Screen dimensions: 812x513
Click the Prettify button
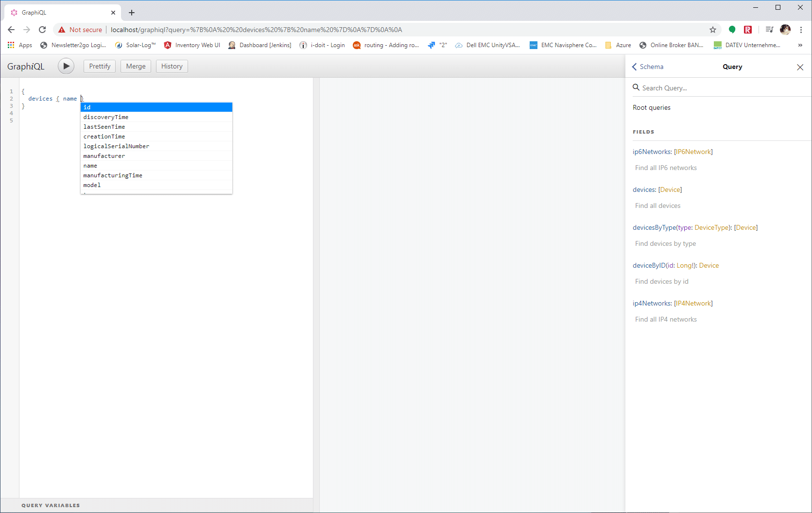coord(99,66)
